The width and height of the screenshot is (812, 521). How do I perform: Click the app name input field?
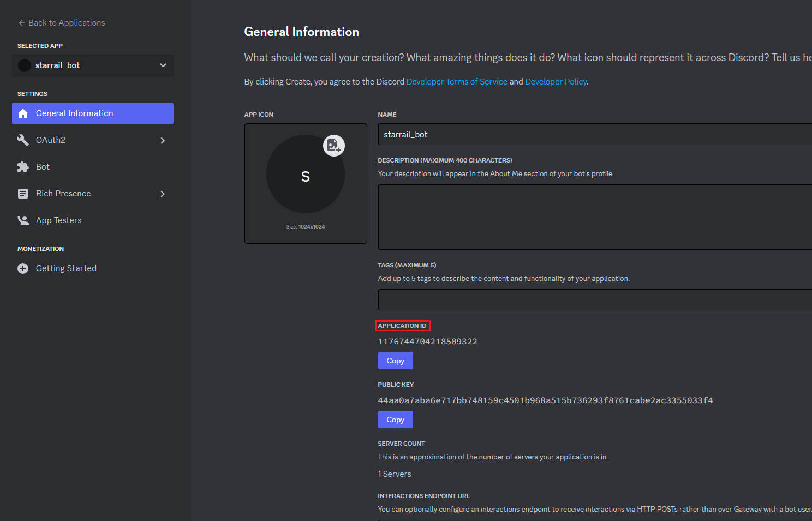595,134
